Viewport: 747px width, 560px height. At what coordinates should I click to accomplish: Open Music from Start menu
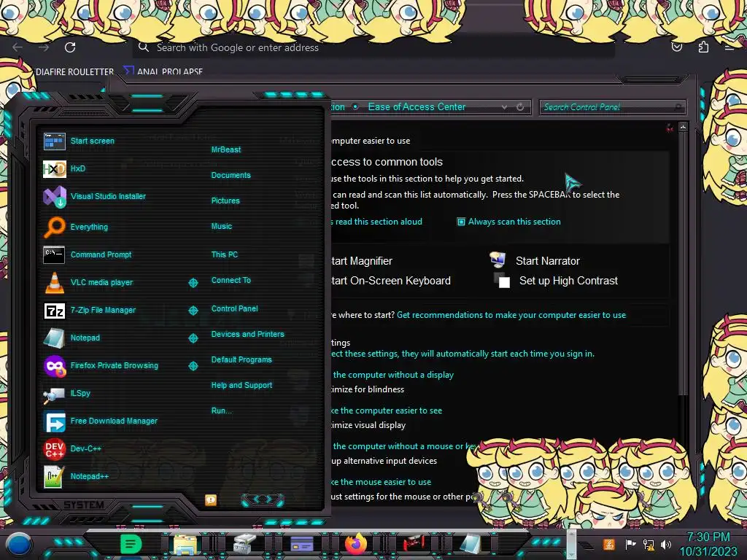[222, 227]
